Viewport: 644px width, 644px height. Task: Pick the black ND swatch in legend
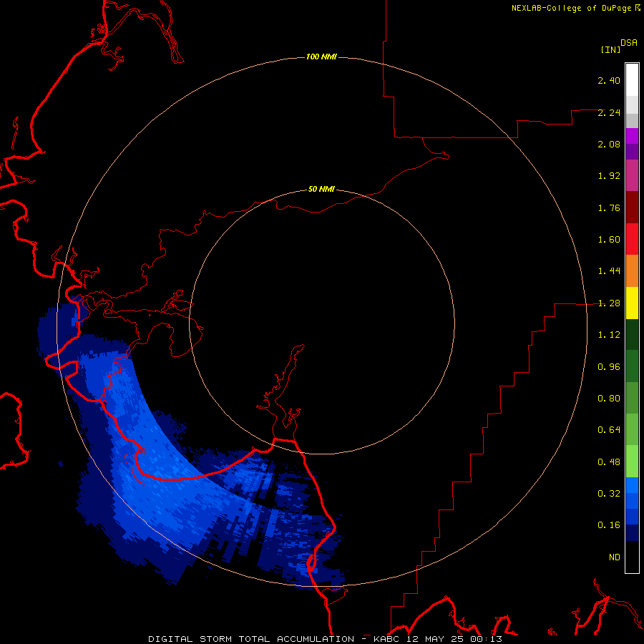click(632, 557)
